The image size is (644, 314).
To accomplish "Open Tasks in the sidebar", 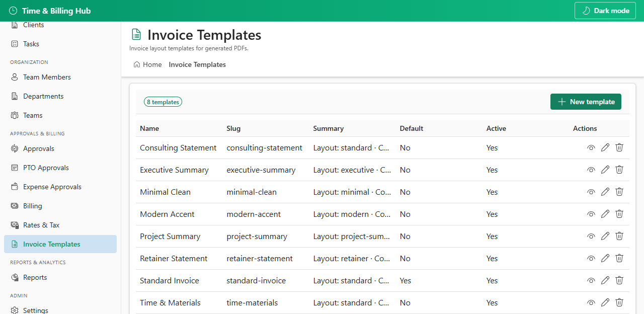I will [x=60, y=44].
